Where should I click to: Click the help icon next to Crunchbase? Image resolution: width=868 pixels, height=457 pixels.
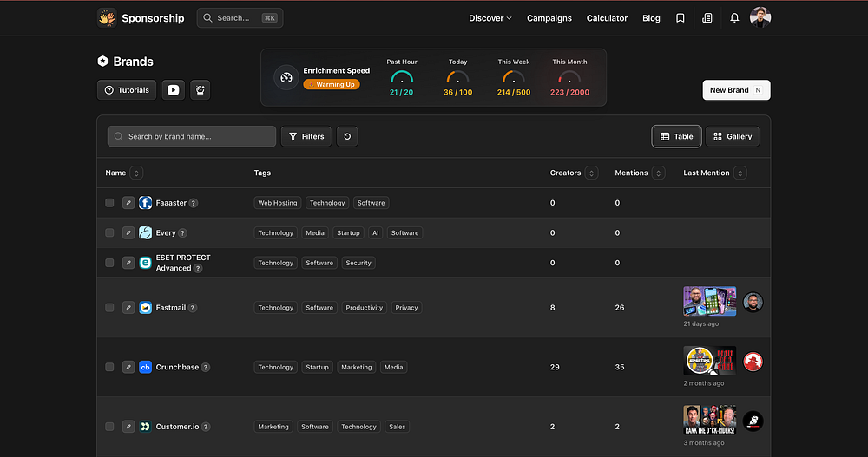(206, 368)
